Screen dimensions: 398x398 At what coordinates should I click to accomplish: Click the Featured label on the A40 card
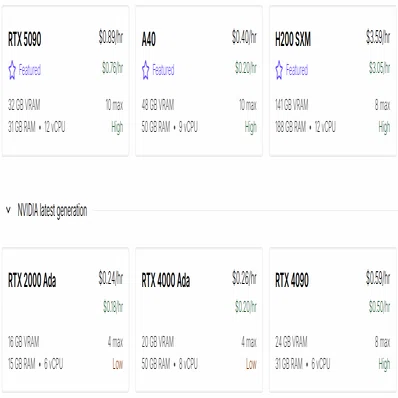click(x=163, y=70)
